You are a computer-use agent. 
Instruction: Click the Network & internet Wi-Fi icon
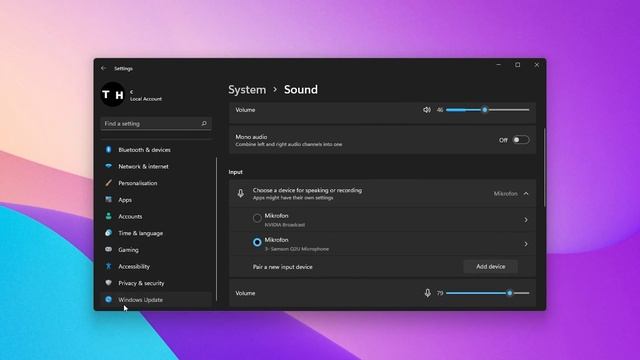[x=109, y=166]
